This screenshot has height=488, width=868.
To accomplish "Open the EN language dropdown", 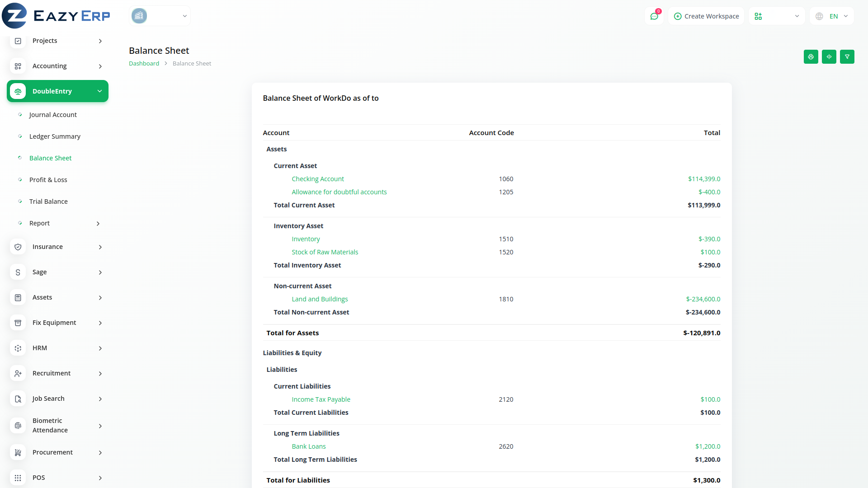I will tap(832, 16).
